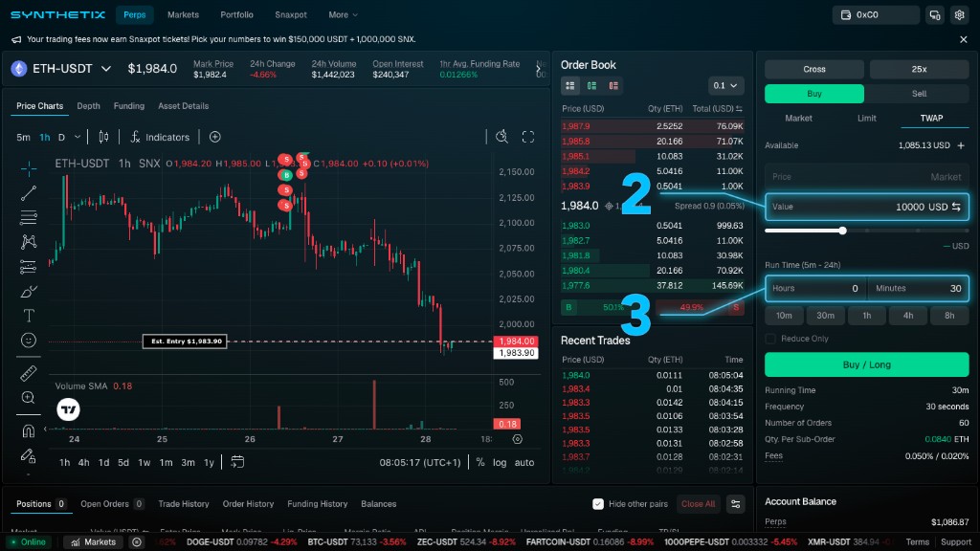Click the Minutes run time field
The image size is (980, 551).
click(918, 289)
